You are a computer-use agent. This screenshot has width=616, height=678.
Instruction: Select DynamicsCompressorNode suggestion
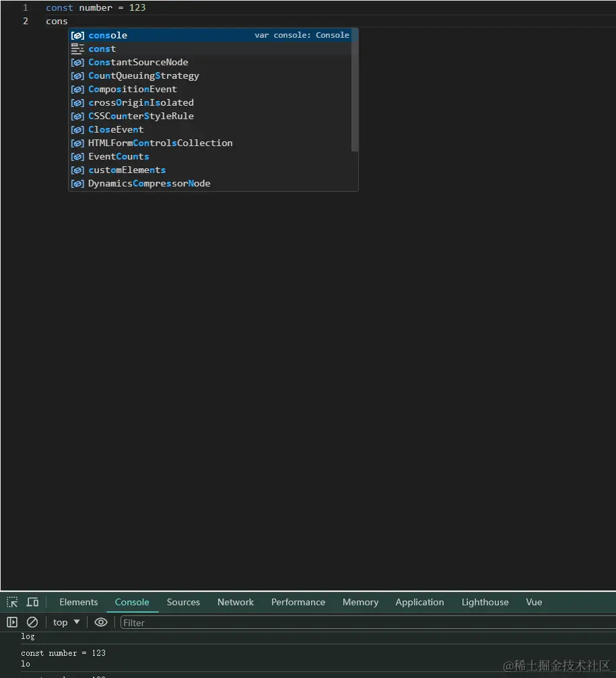(x=211, y=183)
